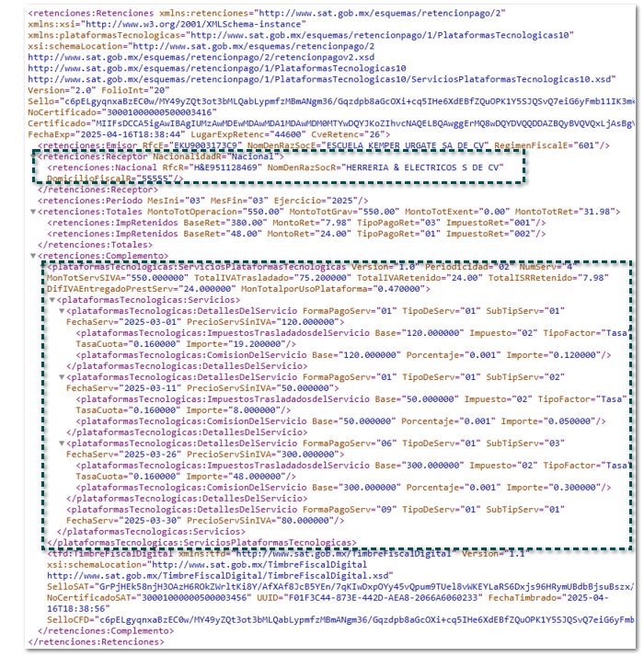644x657 pixels.
Task: Collapse the ServiciosPlataformasTecnologicas Version="1.0" node triangle
Action: pos(42,267)
